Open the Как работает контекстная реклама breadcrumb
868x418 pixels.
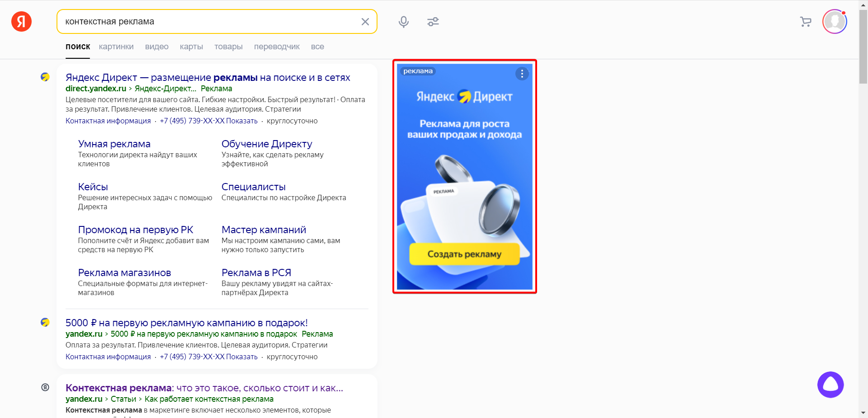pos(209,399)
